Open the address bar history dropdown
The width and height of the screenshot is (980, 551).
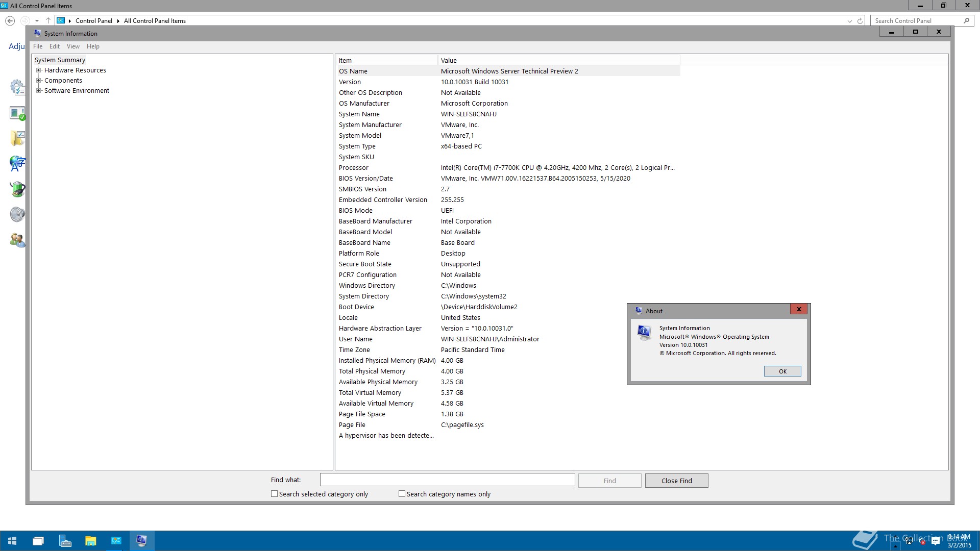tap(849, 21)
